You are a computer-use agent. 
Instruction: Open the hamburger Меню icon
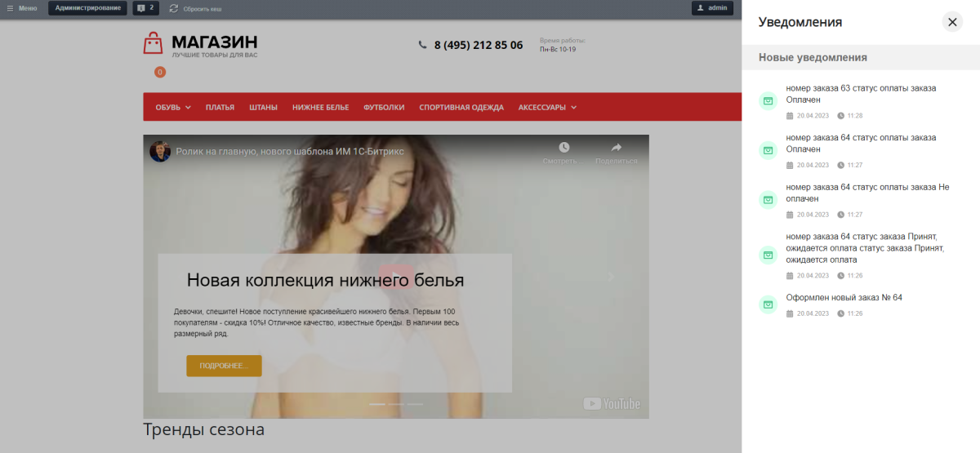[x=10, y=8]
